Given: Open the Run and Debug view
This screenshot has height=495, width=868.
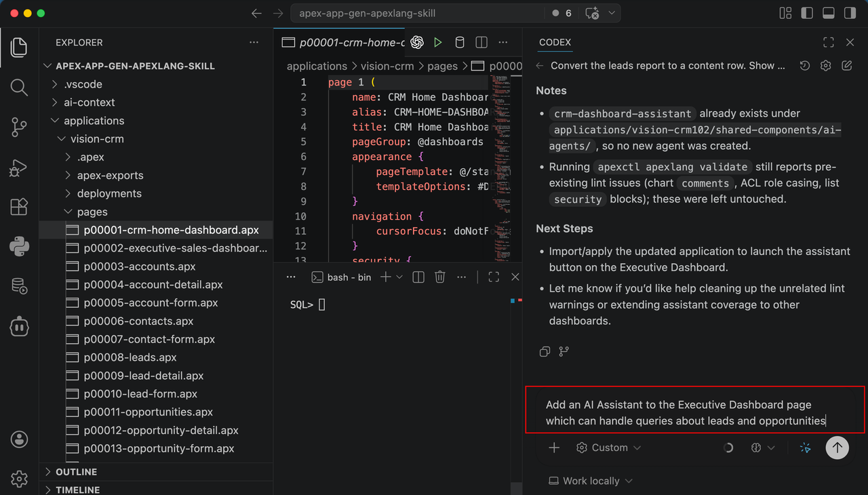Looking at the screenshot, I should click(x=19, y=167).
